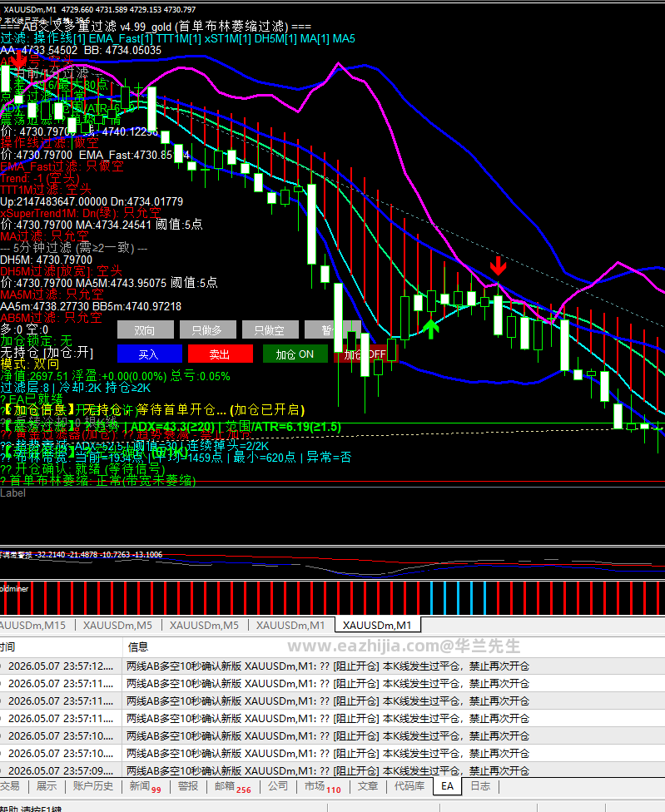The image size is (665, 812).
Task: Open the 市场 market tab
Action: click(x=322, y=786)
